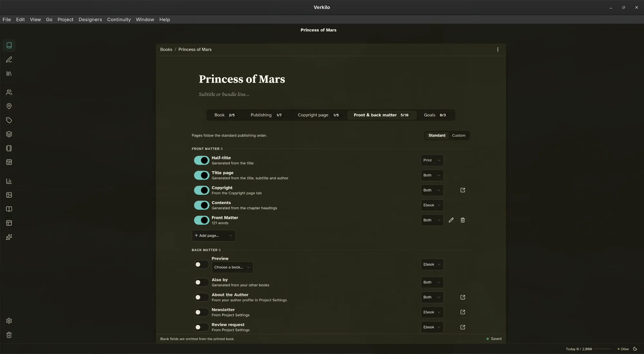This screenshot has width=644, height=354.
Task: Switch to the Publishing tab
Action: click(x=266, y=115)
